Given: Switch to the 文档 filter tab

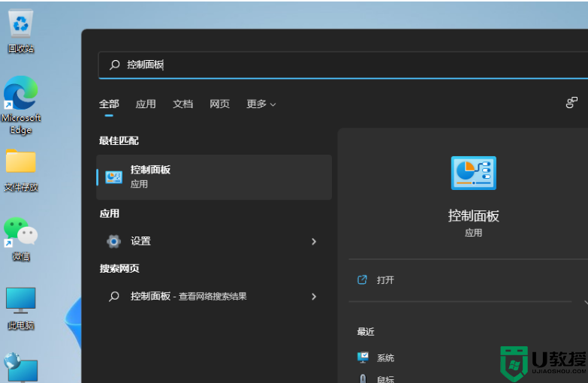Looking at the screenshot, I should (182, 104).
